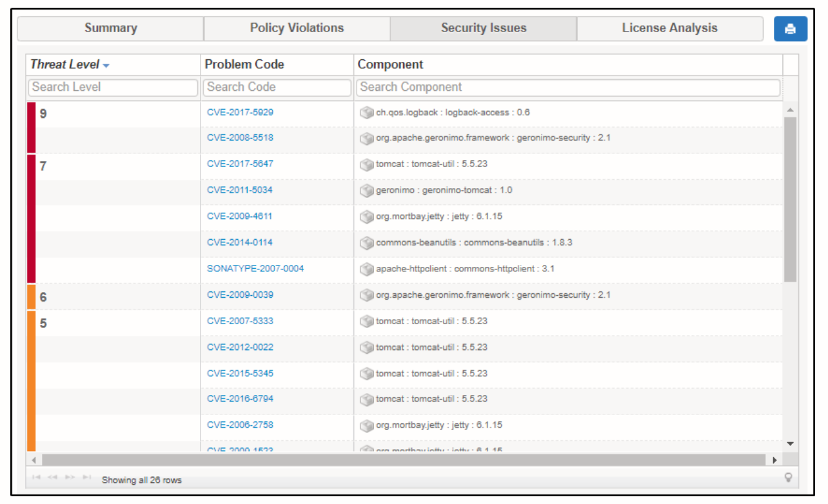Click the vertical scrollbar down arrow
The image size is (828, 504).
(x=789, y=443)
